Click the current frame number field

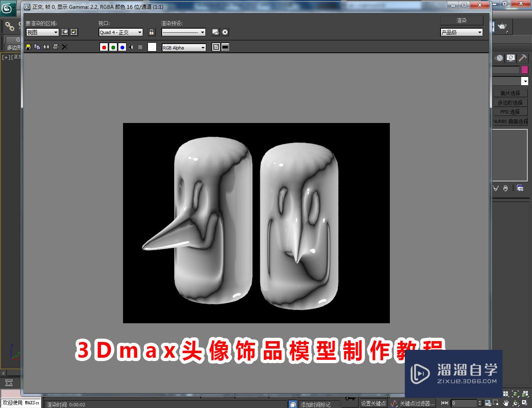464,403
